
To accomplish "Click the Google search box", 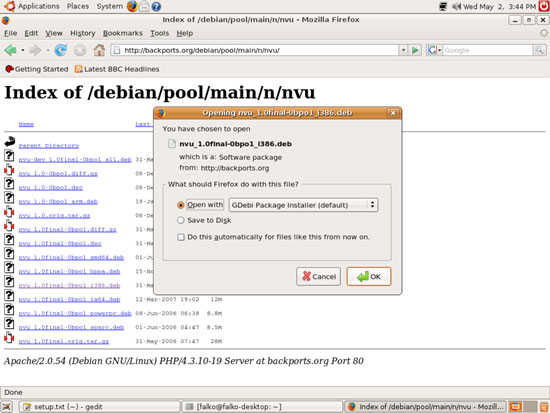I will (488, 50).
